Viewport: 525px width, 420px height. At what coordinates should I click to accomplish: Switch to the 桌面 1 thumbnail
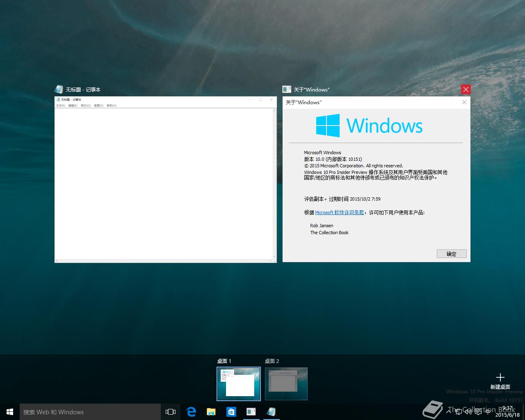click(x=239, y=384)
